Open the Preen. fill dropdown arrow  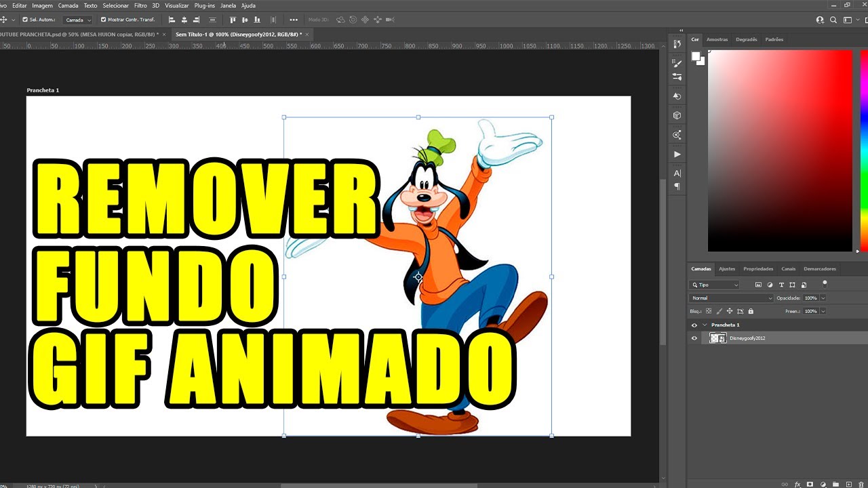point(823,311)
